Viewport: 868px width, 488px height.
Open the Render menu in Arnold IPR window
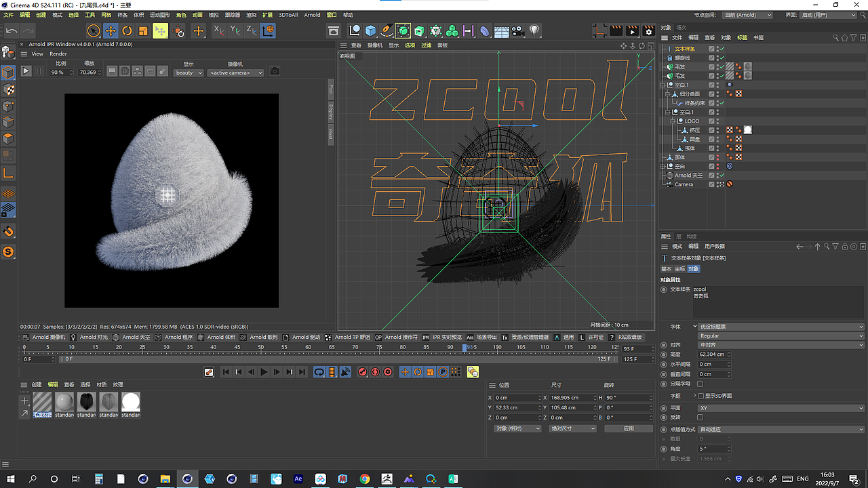coord(58,54)
